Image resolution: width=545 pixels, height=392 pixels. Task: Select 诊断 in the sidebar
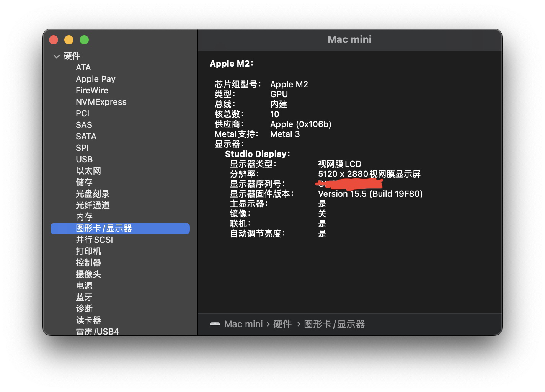(84, 309)
